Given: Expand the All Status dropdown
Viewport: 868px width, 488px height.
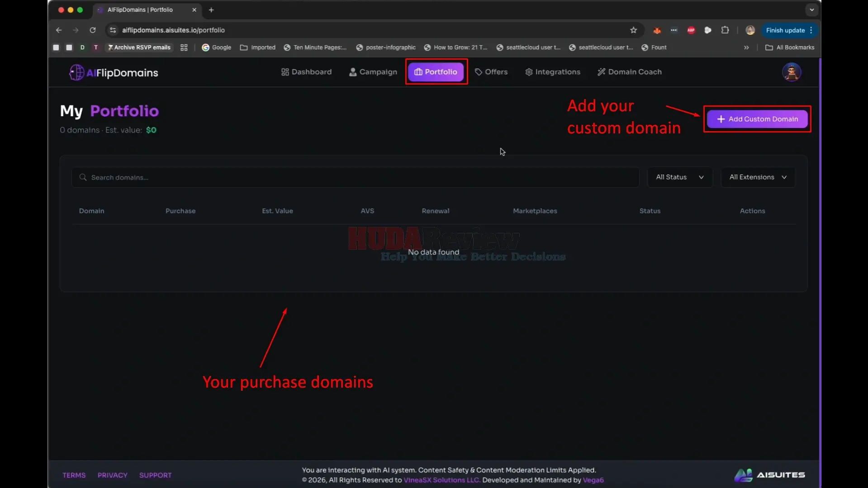Looking at the screenshot, I should point(680,177).
